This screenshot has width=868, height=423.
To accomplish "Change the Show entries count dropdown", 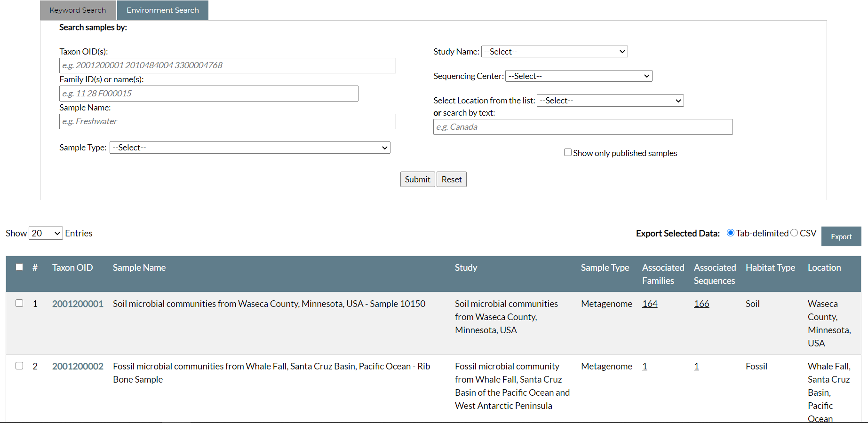I will 46,233.
